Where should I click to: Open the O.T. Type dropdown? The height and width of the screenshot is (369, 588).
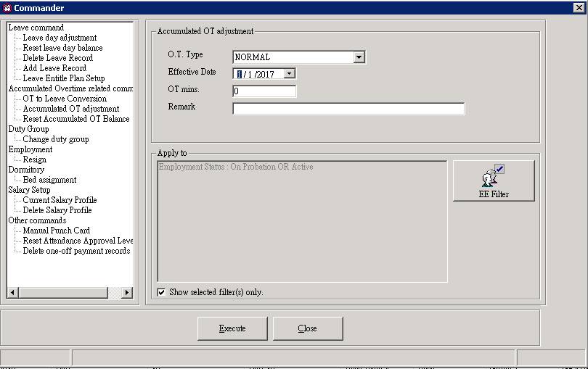coord(359,57)
